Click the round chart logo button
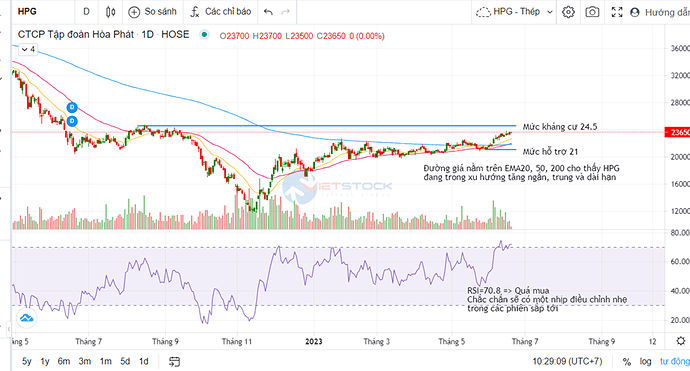690x371 pixels. (x=26, y=318)
